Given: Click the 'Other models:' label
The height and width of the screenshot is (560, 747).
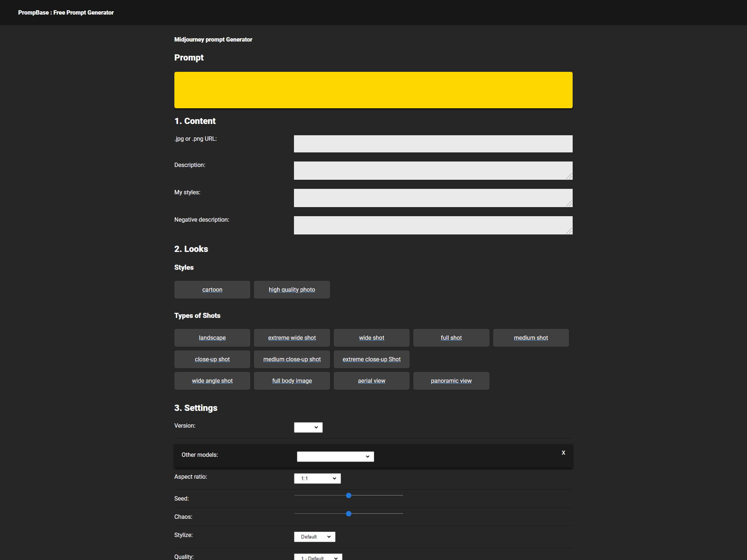Looking at the screenshot, I should point(200,455).
